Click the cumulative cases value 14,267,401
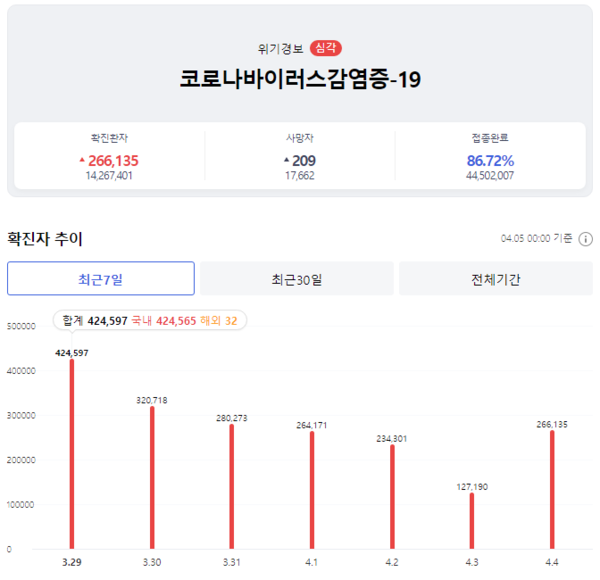 109,176
